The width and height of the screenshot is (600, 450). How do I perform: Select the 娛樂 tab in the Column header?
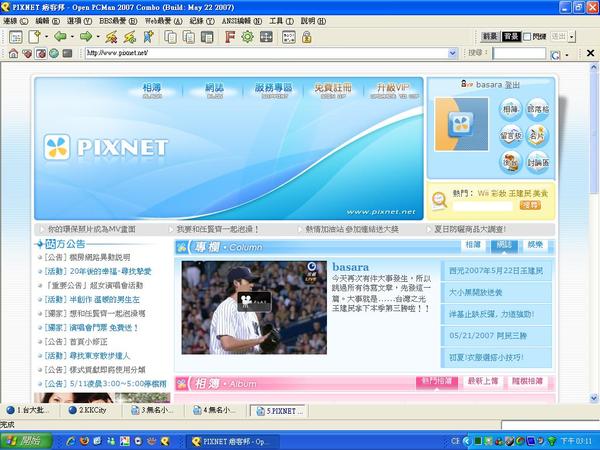535,245
